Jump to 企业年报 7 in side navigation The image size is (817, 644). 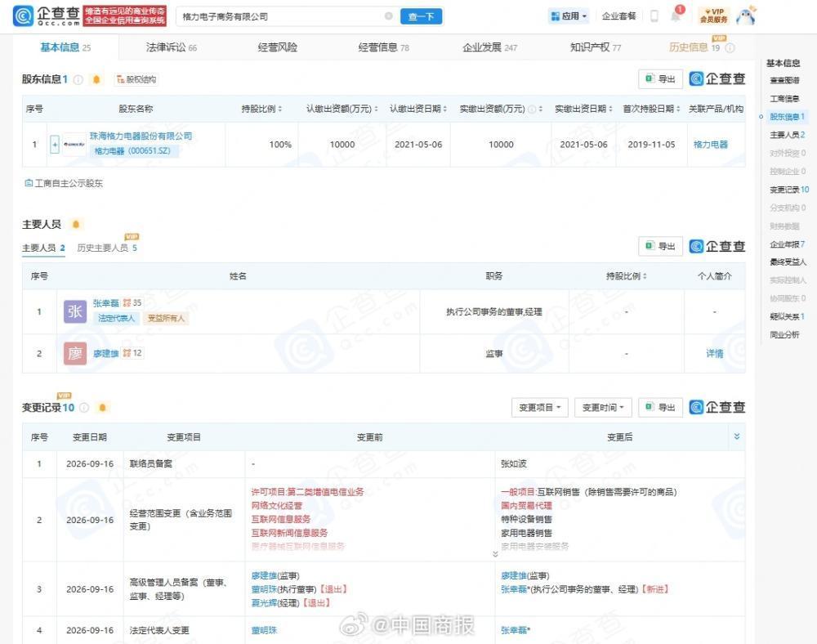coord(788,244)
